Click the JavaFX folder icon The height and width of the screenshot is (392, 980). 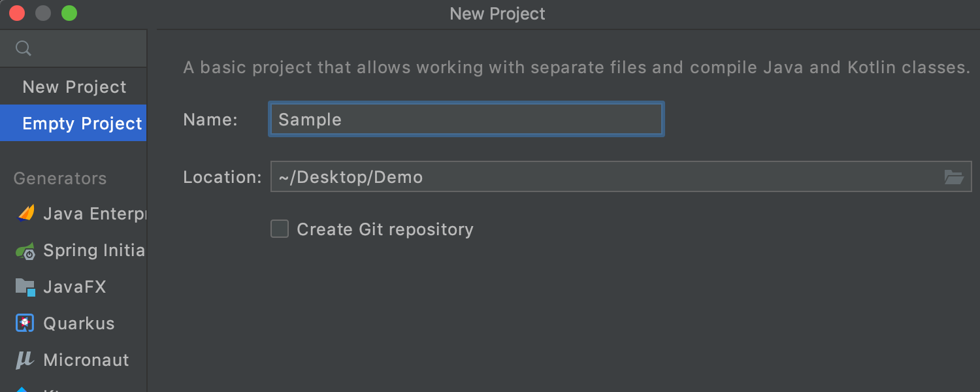25,287
